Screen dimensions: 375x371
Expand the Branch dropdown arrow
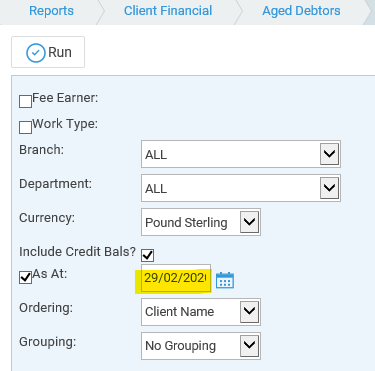pos(329,154)
